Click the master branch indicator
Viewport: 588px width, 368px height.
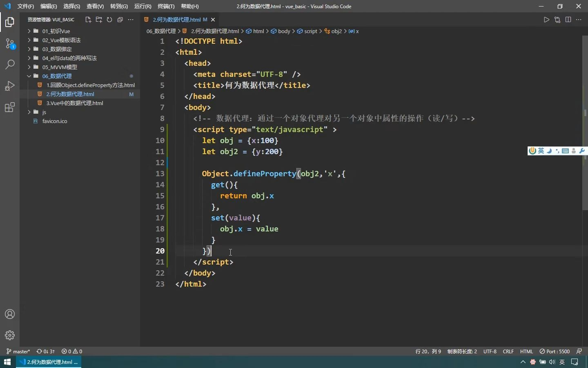coord(18,351)
